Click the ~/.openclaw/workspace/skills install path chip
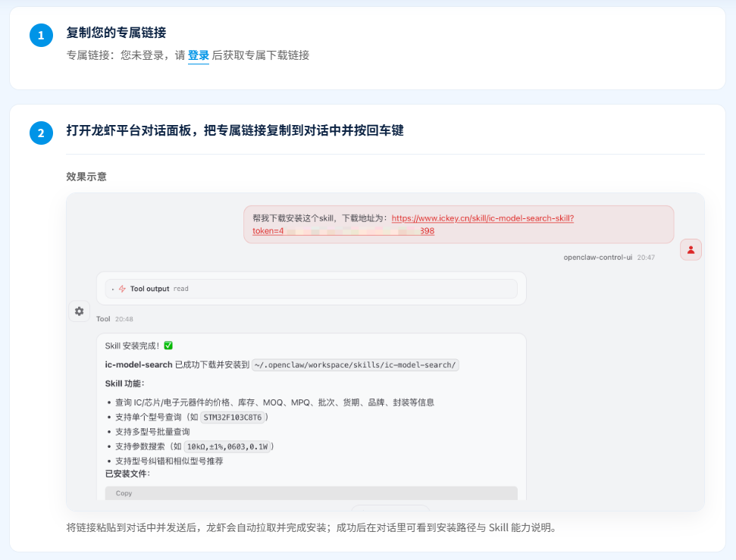This screenshot has width=736, height=560. 355,364
